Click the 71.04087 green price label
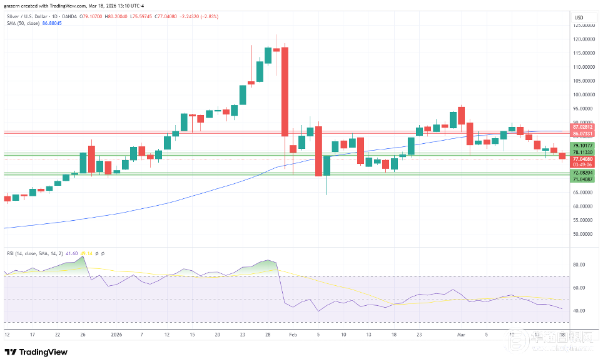The image size is (603, 364). click(x=582, y=179)
